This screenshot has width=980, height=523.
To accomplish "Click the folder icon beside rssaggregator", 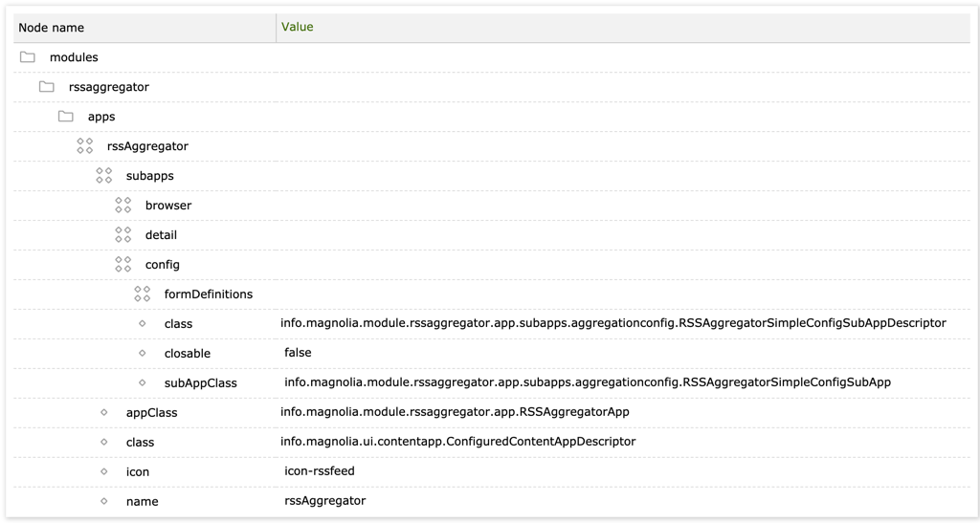I will tap(47, 87).
